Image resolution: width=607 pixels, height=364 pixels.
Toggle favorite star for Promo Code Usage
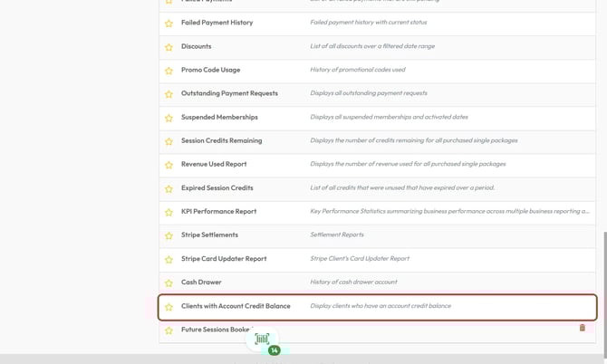169,71
